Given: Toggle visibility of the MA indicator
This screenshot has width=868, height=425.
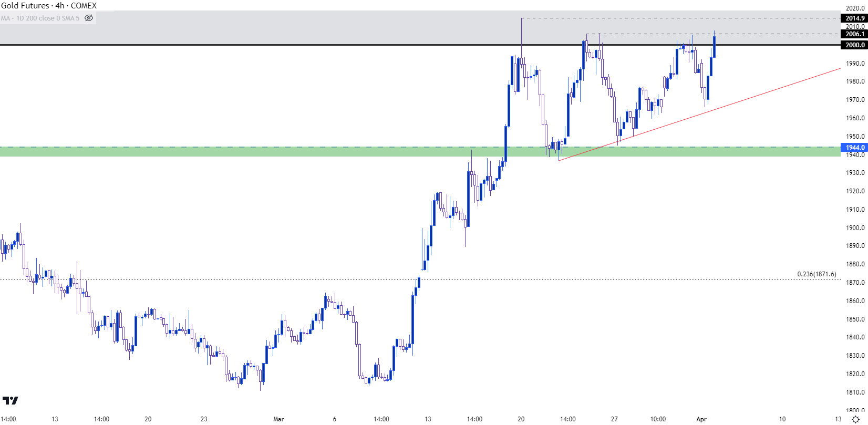Looking at the screenshot, I should tap(89, 18).
